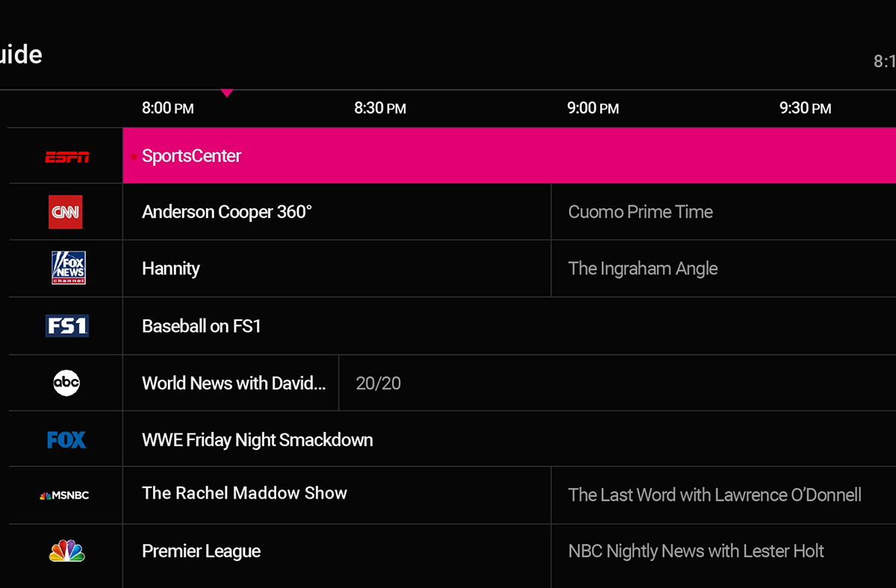Open the highlighted SportsCenter program

tap(509, 155)
